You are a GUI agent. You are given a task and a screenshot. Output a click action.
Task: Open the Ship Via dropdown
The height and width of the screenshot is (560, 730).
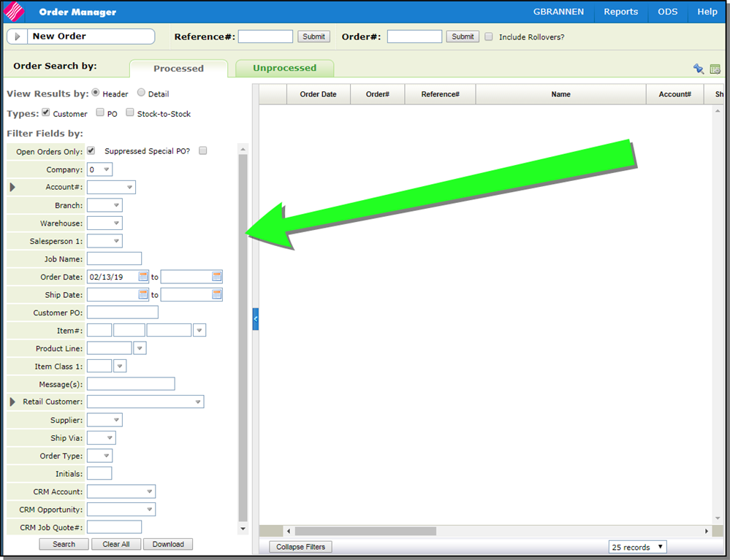[x=102, y=437]
